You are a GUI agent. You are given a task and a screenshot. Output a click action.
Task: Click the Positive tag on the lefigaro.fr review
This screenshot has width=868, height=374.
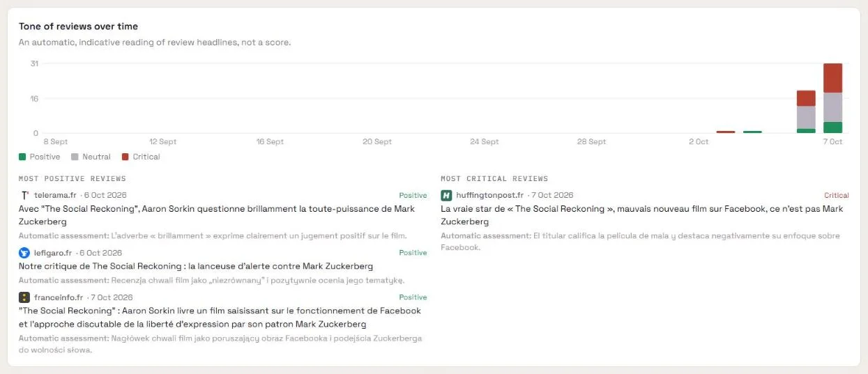pyautogui.click(x=413, y=253)
